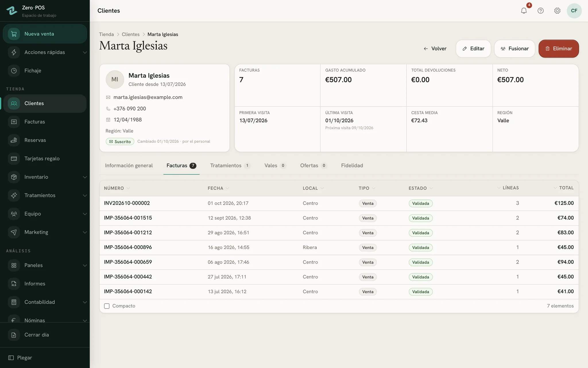Open the CF user avatar menu

(x=574, y=11)
